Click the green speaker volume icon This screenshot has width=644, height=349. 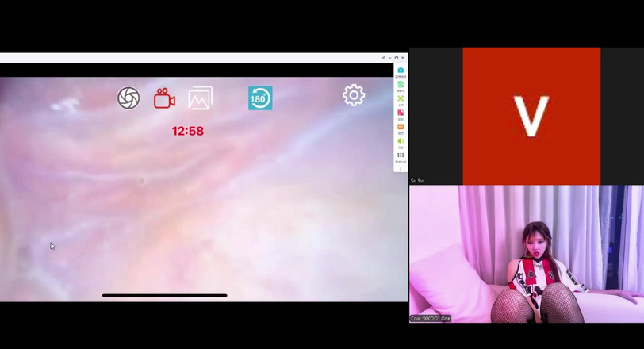pyautogui.click(x=401, y=141)
